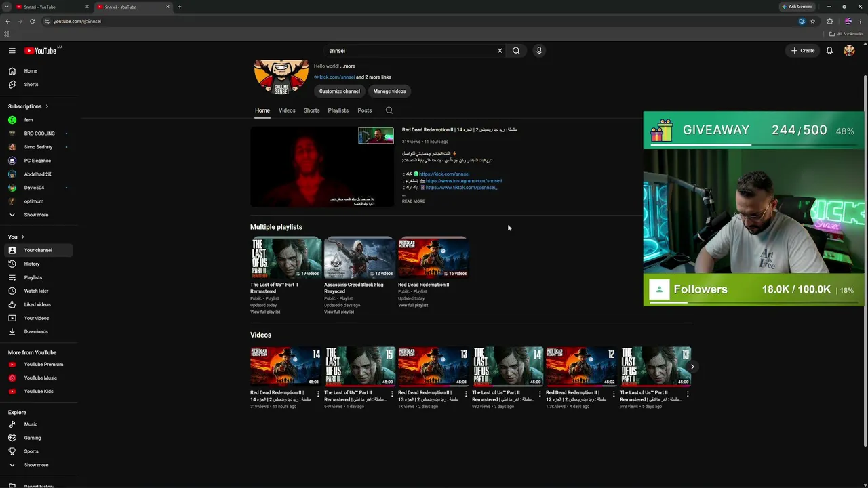
Task: Open the account avatar menu
Action: click(x=849, y=51)
